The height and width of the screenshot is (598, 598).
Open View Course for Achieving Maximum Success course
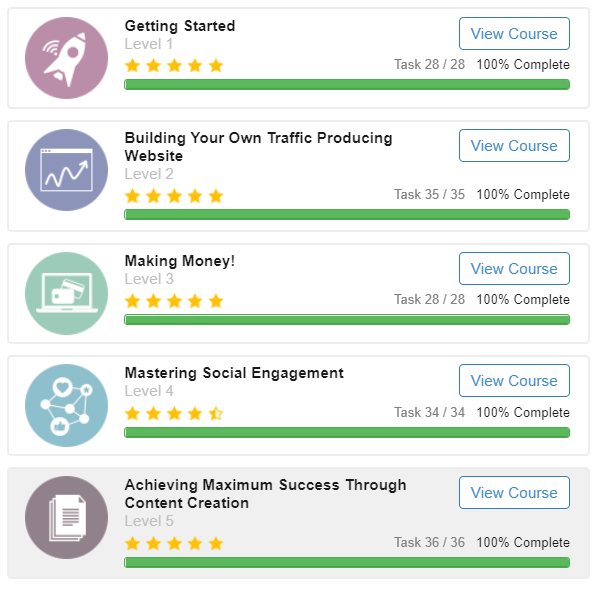pos(514,493)
